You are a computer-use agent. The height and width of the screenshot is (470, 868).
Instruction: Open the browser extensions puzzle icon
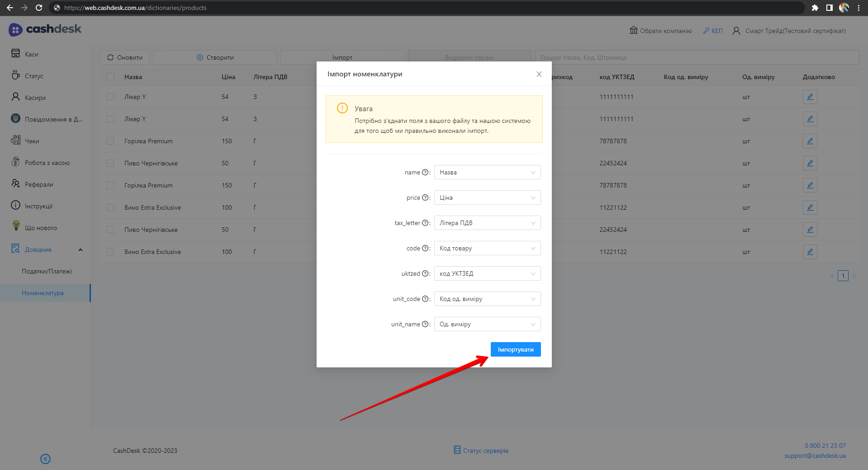815,8
